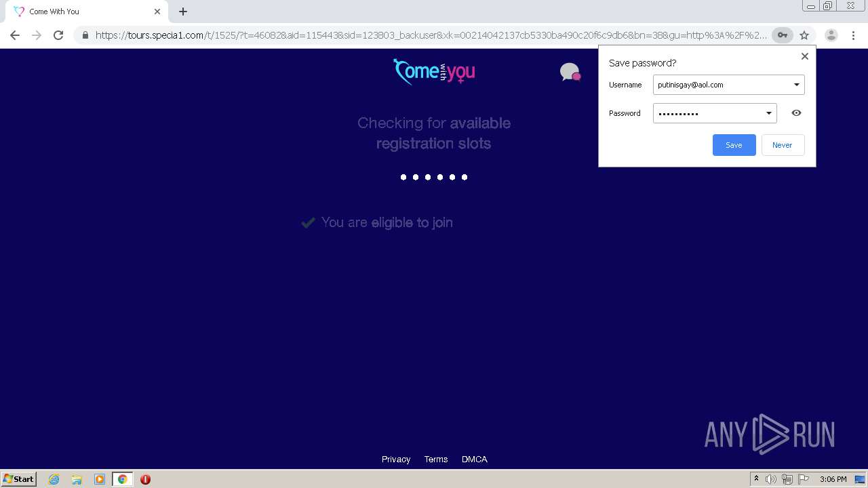Reload the current page
The height and width of the screenshot is (488, 868).
coord(58,35)
